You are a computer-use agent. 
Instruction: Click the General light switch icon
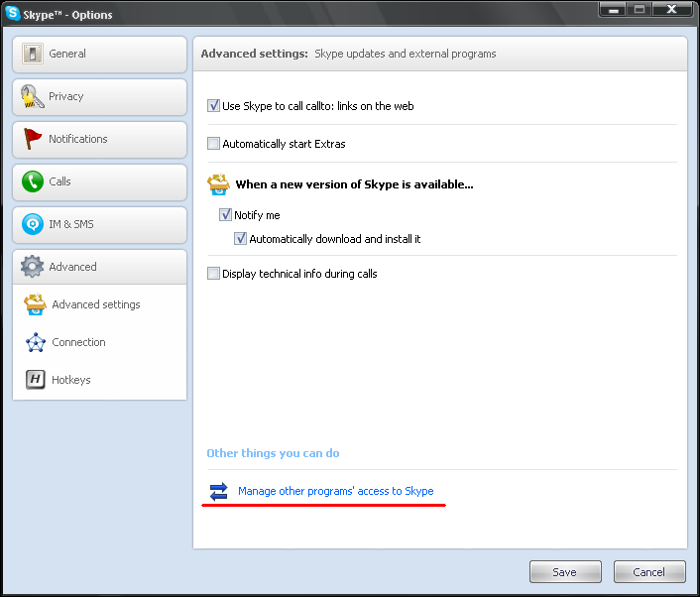(33, 54)
